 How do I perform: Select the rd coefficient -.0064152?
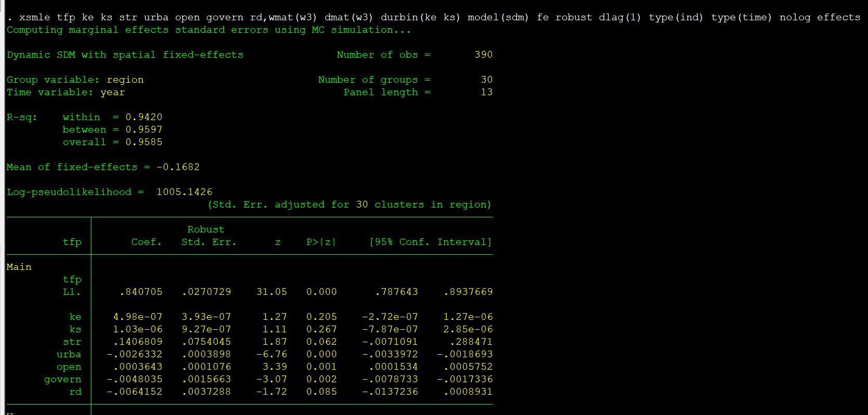pos(135,392)
